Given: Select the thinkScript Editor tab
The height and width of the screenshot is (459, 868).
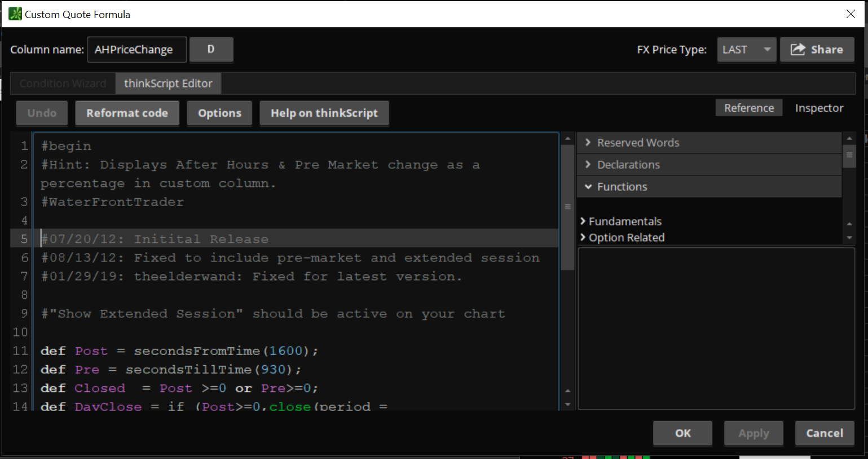Looking at the screenshot, I should [168, 84].
